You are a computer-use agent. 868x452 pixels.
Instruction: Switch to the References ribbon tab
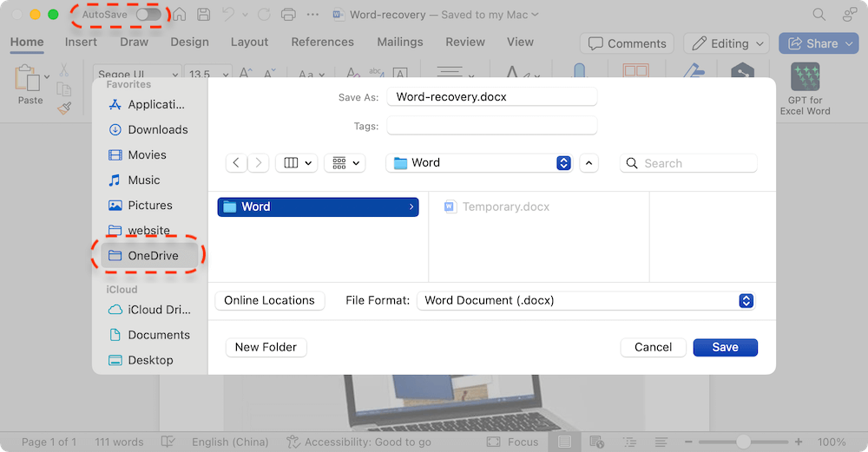point(323,42)
